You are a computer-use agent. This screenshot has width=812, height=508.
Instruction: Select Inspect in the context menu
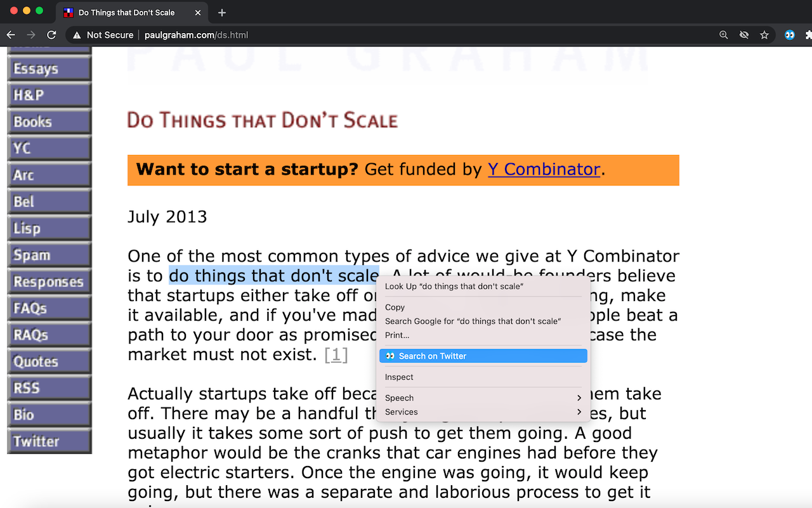coord(483,377)
